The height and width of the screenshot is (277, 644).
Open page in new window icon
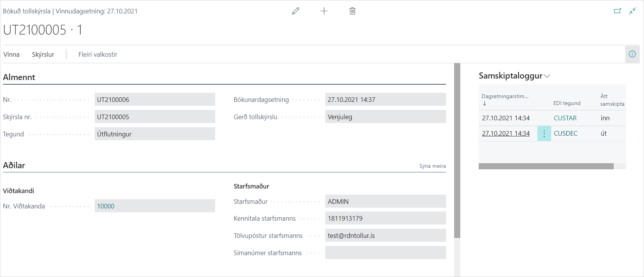(x=618, y=11)
